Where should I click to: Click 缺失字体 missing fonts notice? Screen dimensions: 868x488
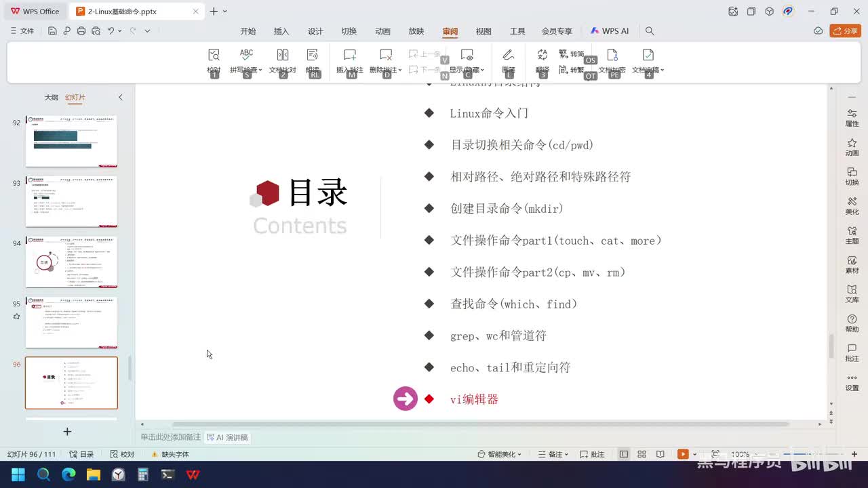click(x=170, y=454)
